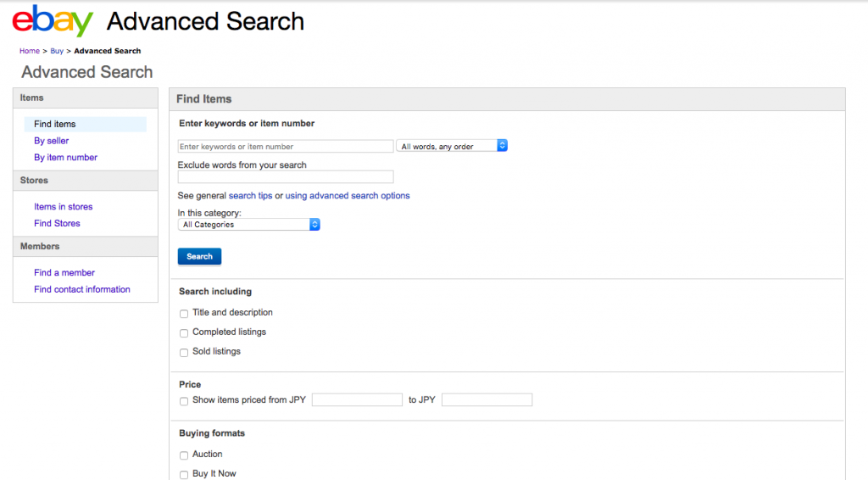Click the eBay logo
The width and height of the screenshot is (868, 480).
point(53,20)
